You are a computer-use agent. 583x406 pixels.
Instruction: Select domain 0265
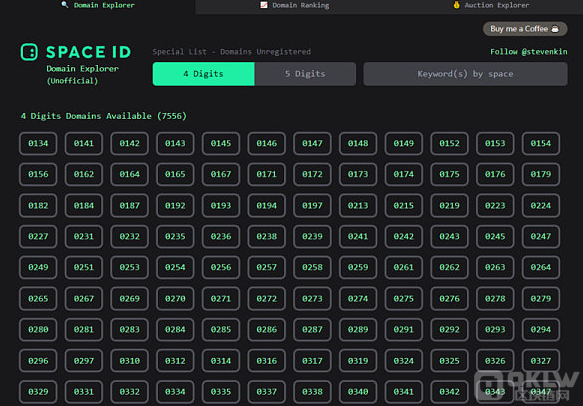(x=38, y=299)
